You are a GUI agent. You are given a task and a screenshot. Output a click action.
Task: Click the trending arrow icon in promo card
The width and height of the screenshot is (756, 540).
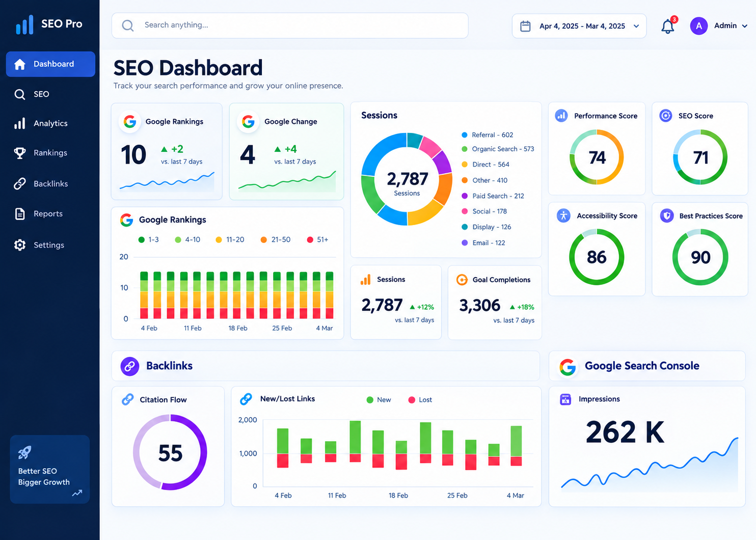coord(77,493)
